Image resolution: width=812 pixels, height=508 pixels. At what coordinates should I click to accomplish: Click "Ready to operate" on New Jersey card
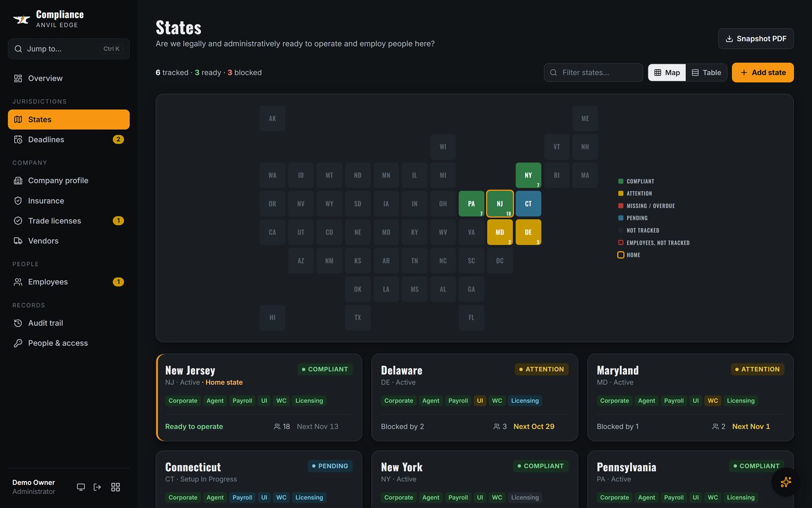(x=194, y=427)
